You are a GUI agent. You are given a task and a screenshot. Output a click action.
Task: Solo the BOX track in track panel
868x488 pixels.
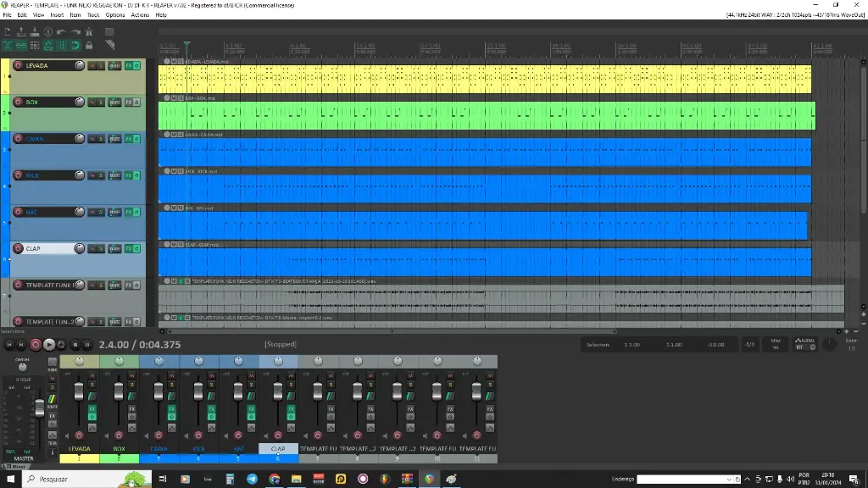click(101, 102)
